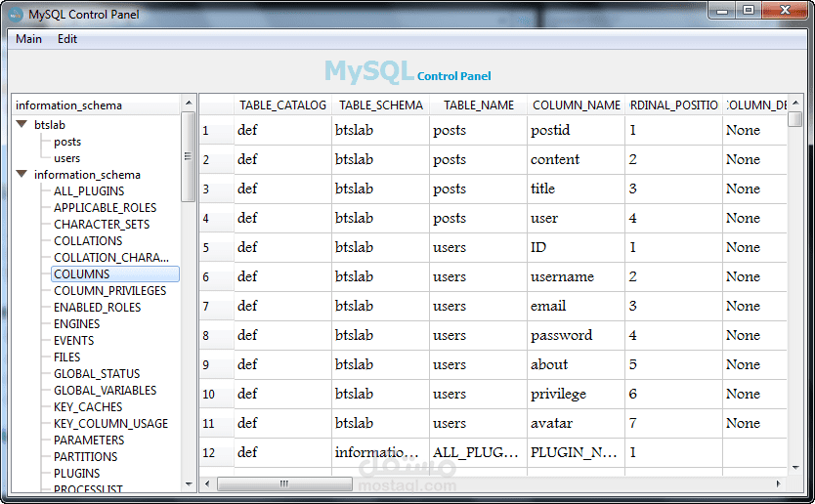815x504 pixels.
Task: Select EVENTS in the tree
Action: [74, 341]
